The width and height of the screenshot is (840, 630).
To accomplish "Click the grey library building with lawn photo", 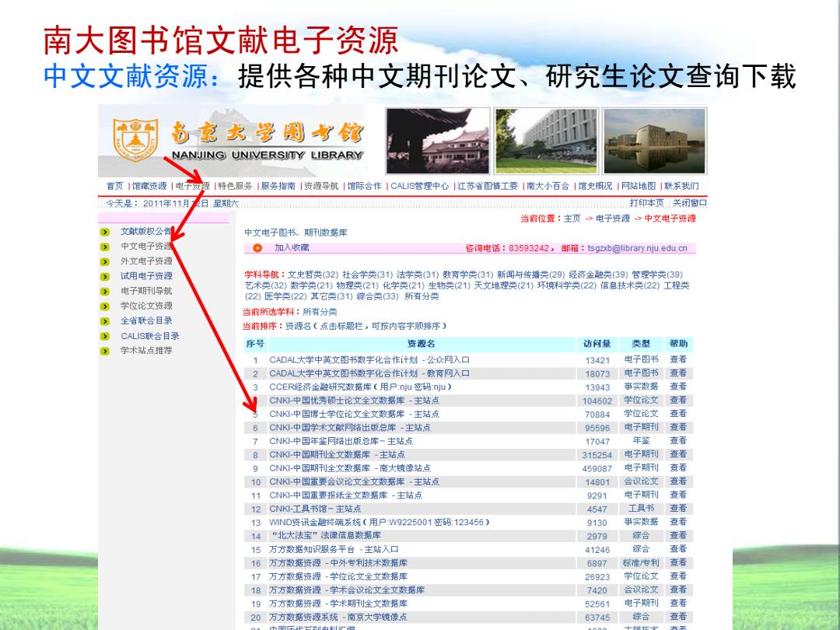I will click(546, 141).
